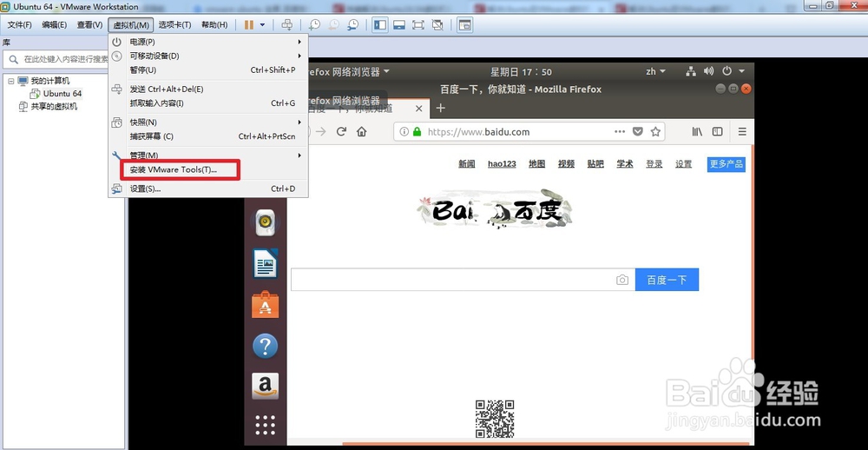Click the take snapshot toolbar icon
Viewport: 868px width, 450px height.
[314, 25]
